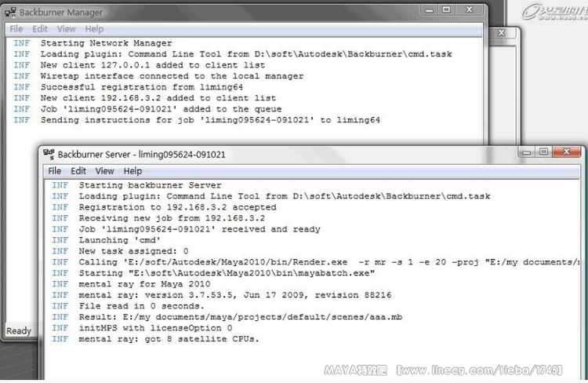Viewport: 588px width, 383px height.
Task: Maximize the Backburner Manager window
Action: [446, 10]
